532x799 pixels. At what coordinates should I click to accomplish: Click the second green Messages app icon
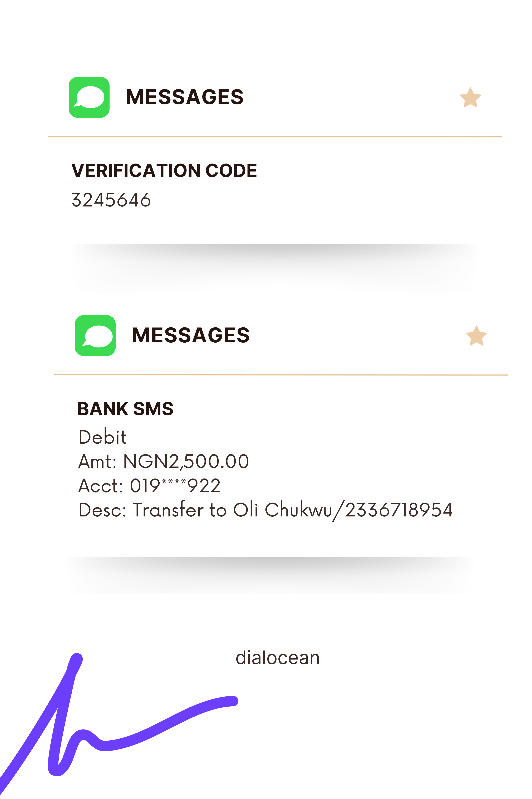pyautogui.click(x=95, y=335)
